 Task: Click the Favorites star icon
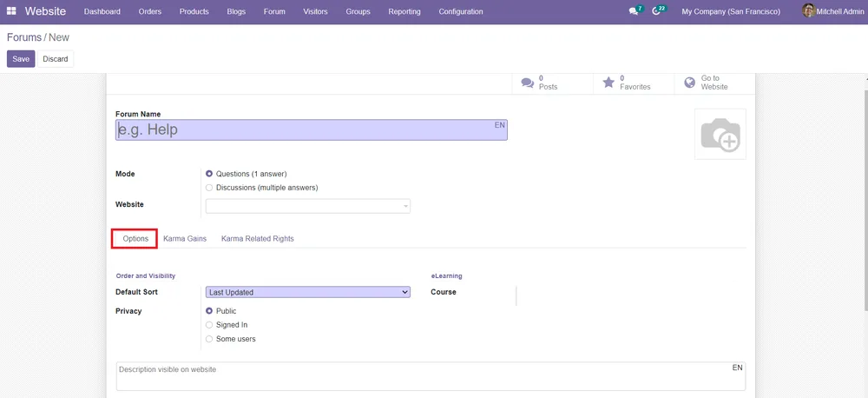coord(608,83)
